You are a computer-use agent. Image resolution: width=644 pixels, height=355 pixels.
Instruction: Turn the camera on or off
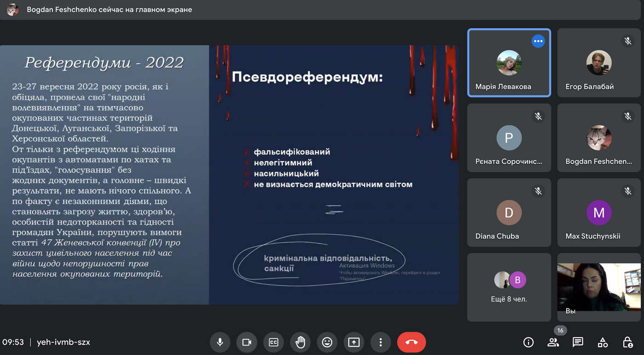[247, 342]
